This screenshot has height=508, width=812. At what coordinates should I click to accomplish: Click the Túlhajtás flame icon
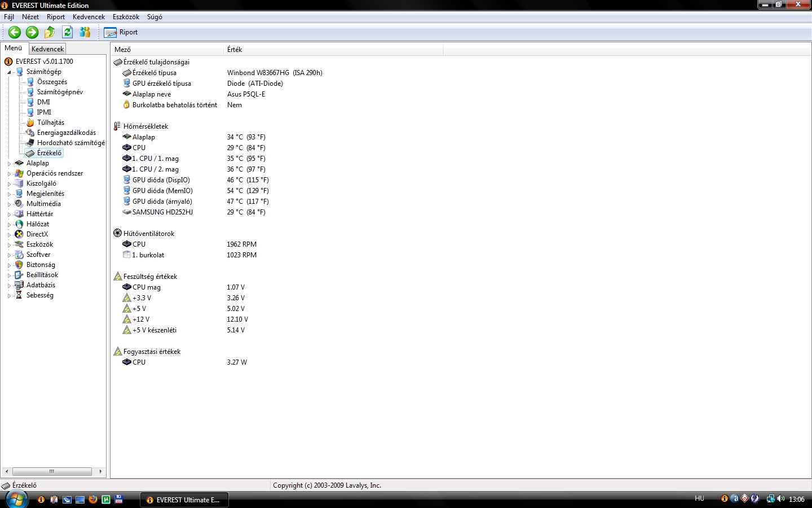click(x=30, y=122)
